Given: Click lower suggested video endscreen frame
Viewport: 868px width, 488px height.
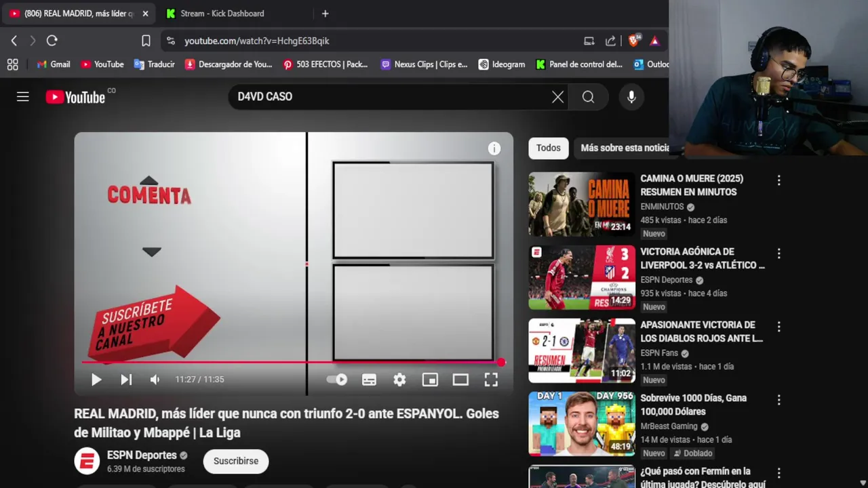Looking at the screenshot, I should [413, 312].
